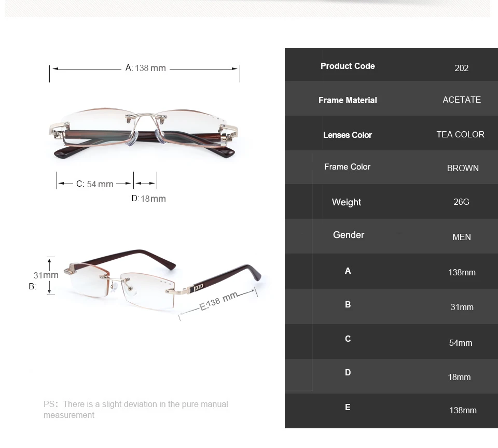Click the top front-view glasses image
498x448 pixels.
coord(144,133)
